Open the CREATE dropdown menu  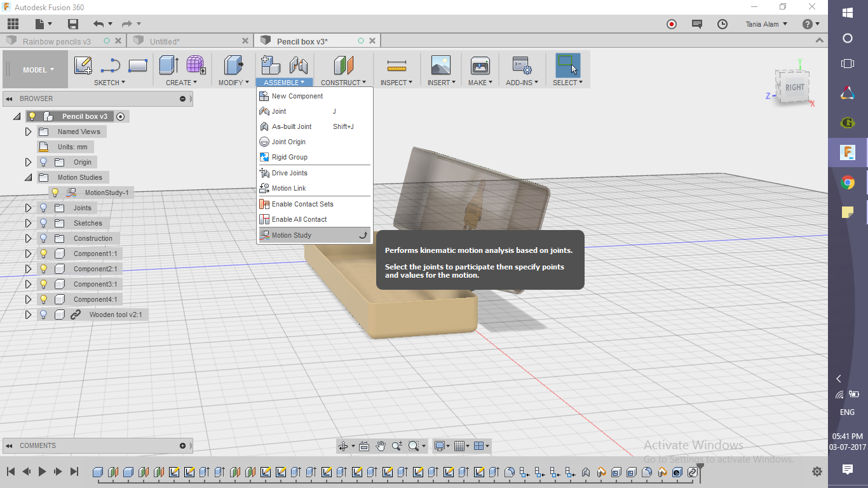(182, 83)
